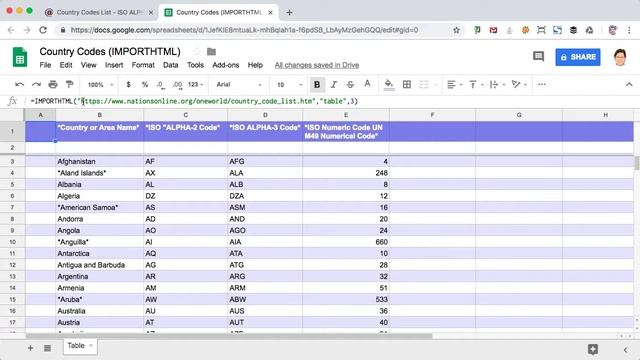Click the browser address bar URL
The width and height of the screenshot is (640, 360).
(x=244, y=30)
